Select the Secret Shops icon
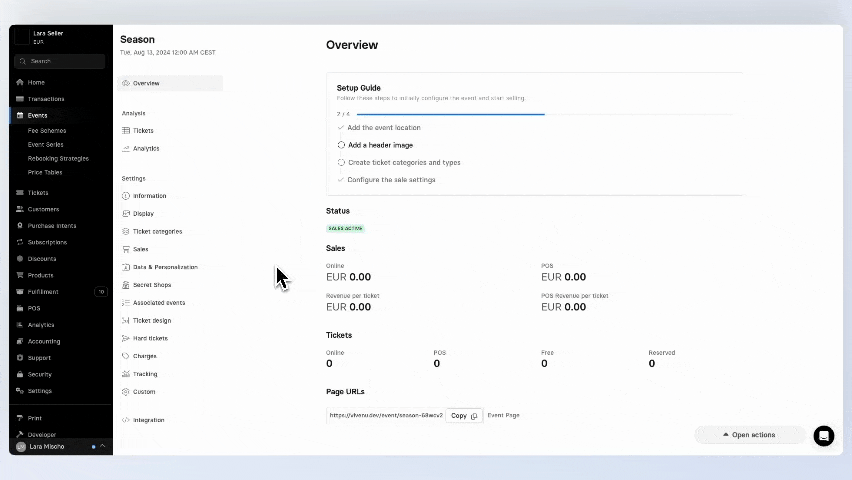 tap(125, 285)
